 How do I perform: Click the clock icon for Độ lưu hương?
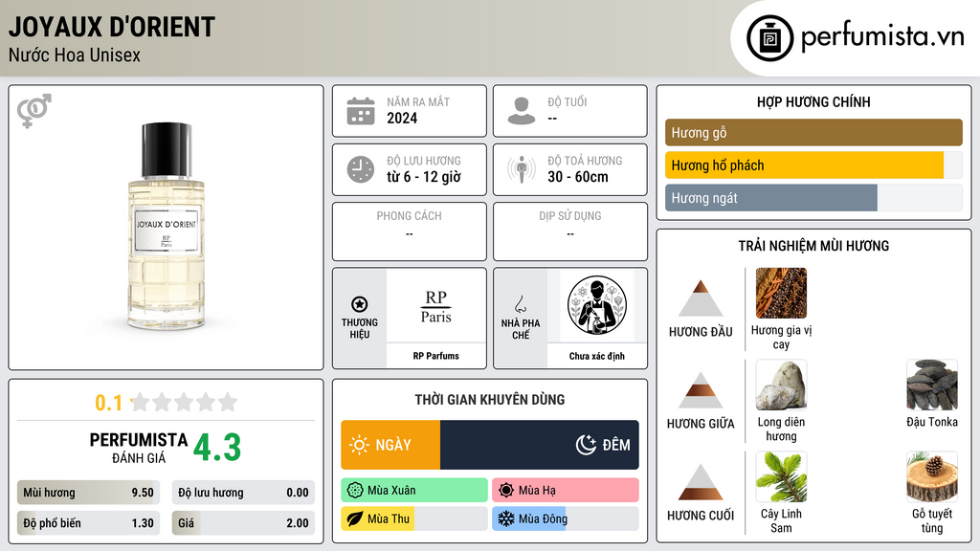click(x=361, y=169)
